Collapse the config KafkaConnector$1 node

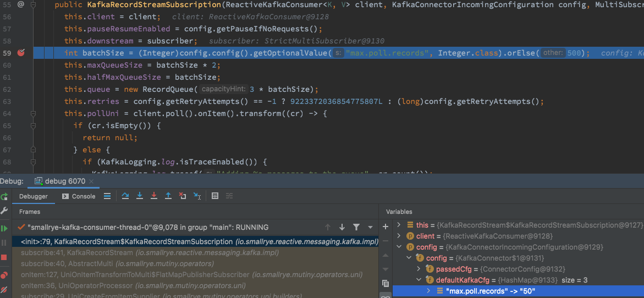[x=409, y=258]
